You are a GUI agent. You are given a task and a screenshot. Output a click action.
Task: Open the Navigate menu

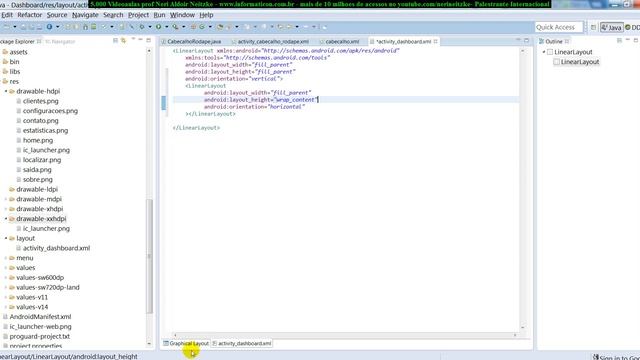85,15
